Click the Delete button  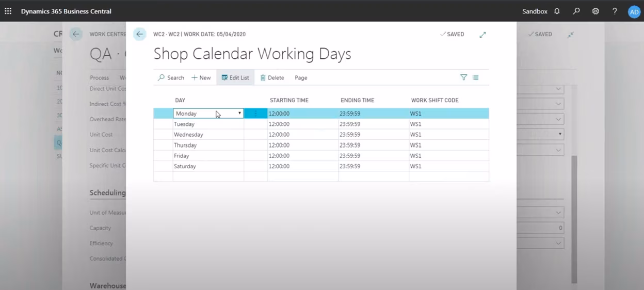coord(272,78)
